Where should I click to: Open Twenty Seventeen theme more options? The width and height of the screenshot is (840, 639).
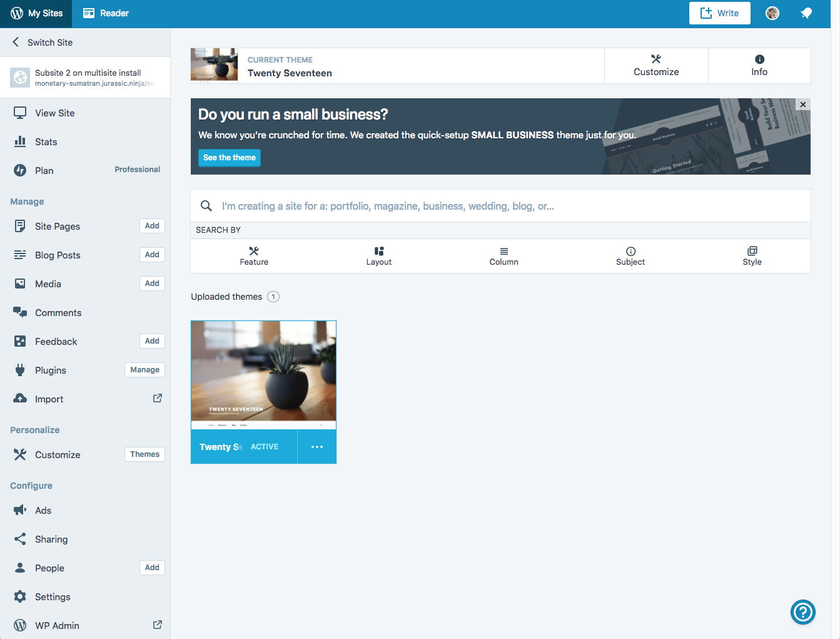[317, 447]
